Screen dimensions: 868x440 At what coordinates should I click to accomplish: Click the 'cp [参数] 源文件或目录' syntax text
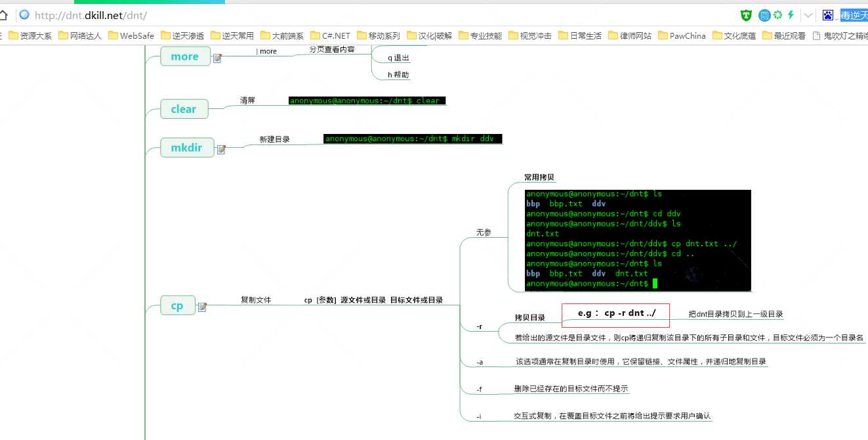(373, 300)
